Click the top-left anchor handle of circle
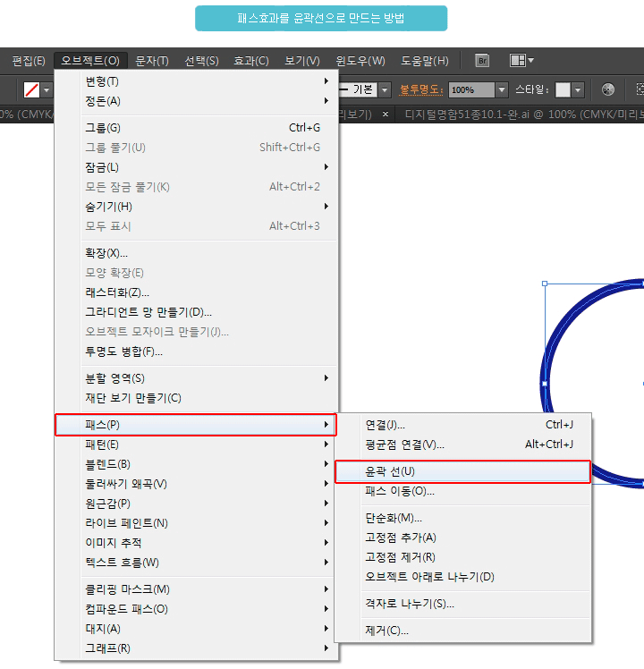Screen dimensions: 644x669 [545, 284]
